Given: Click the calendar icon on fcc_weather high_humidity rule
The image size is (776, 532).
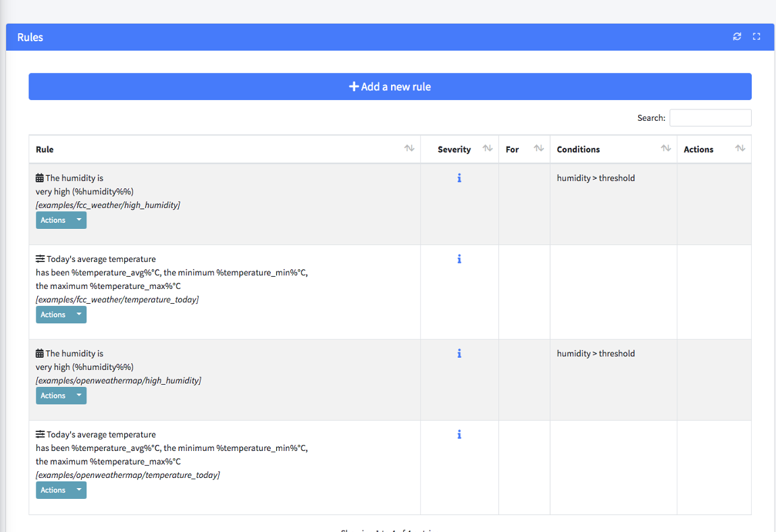Looking at the screenshot, I should click(x=39, y=177).
